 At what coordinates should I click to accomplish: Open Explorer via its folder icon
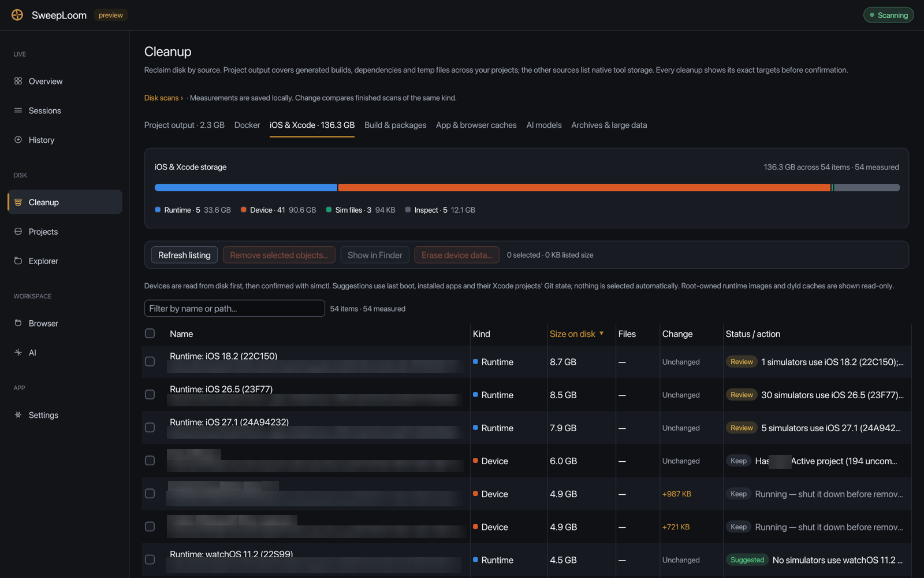pyautogui.click(x=18, y=261)
